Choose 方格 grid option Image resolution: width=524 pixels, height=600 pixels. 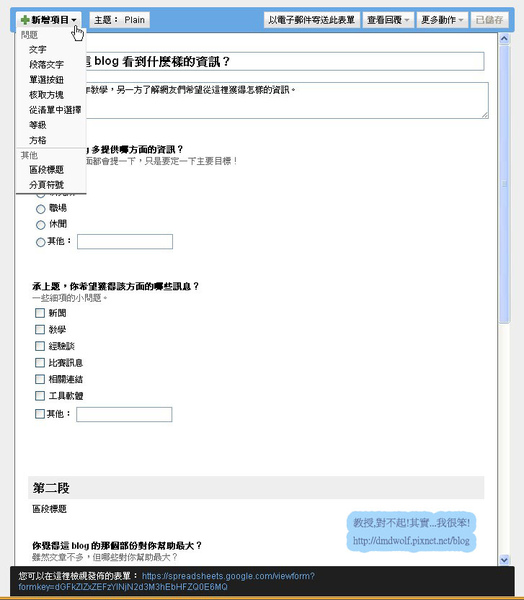coord(38,140)
